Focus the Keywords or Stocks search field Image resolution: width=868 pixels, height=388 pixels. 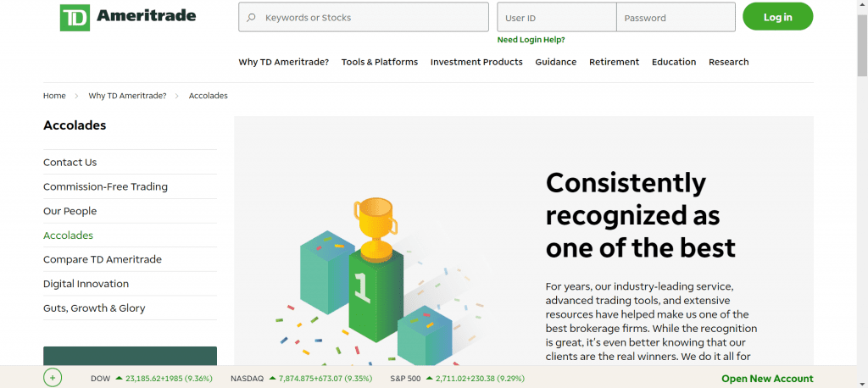click(364, 17)
